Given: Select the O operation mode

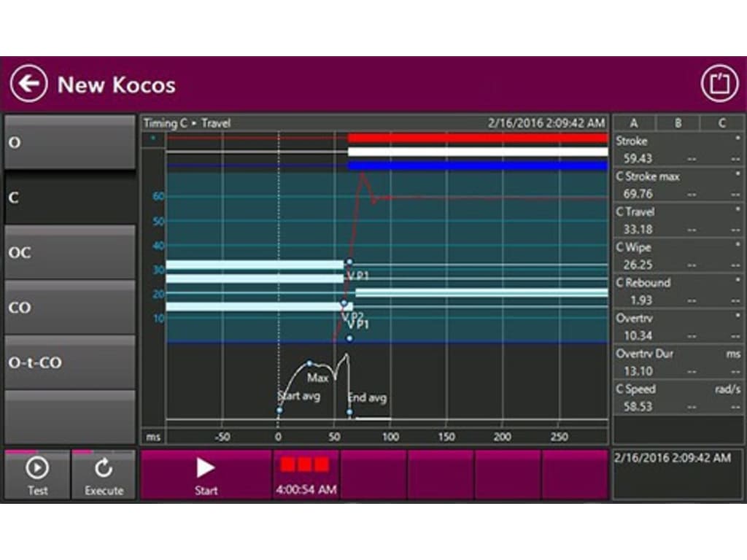Looking at the screenshot, I should click(70, 142).
